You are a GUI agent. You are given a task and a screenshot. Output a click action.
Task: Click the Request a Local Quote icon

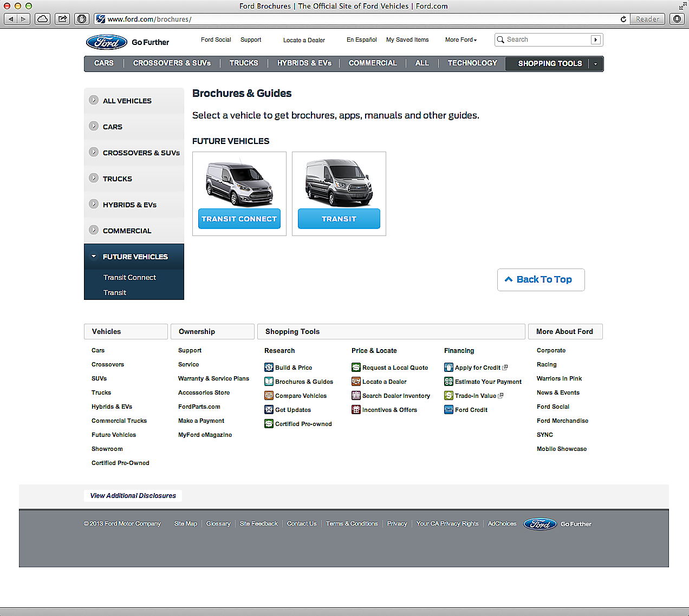(x=356, y=368)
